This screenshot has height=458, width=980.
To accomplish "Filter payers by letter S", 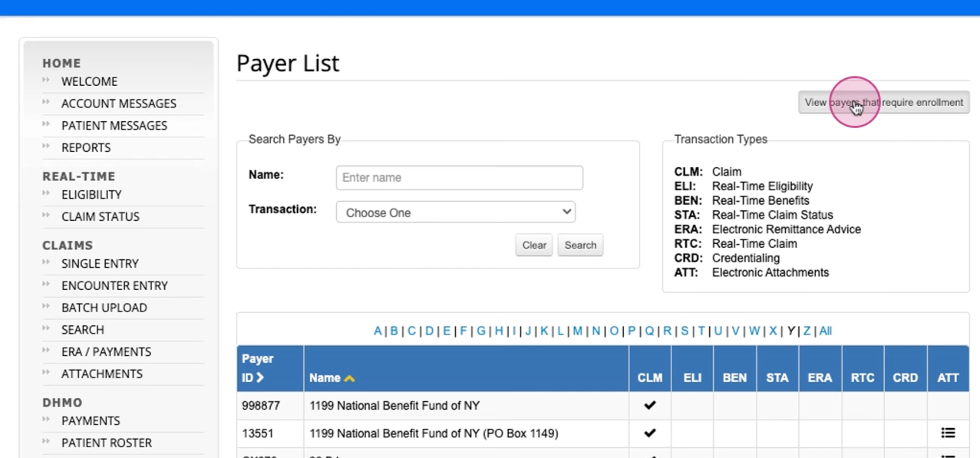I will pos(685,331).
